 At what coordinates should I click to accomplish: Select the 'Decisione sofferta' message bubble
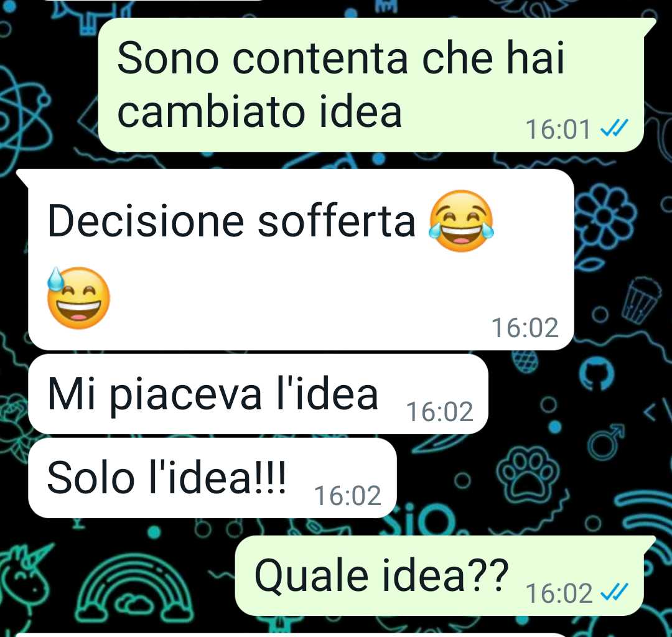301,259
